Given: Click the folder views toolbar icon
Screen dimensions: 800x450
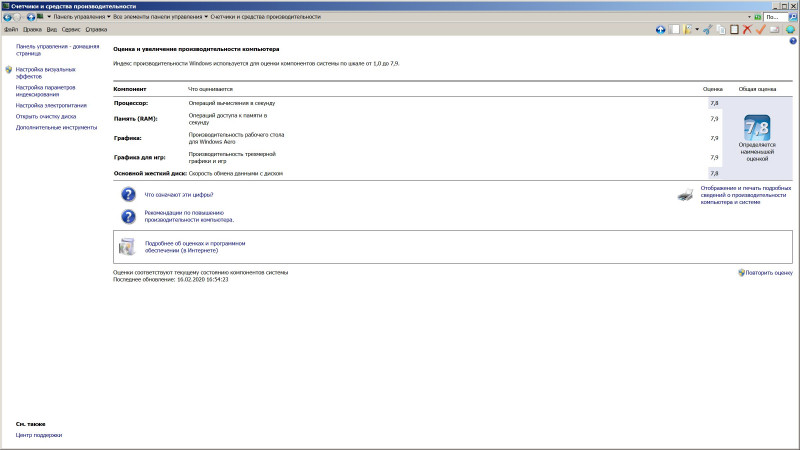Looking at the screenshot, I should (x=688, y=30).
